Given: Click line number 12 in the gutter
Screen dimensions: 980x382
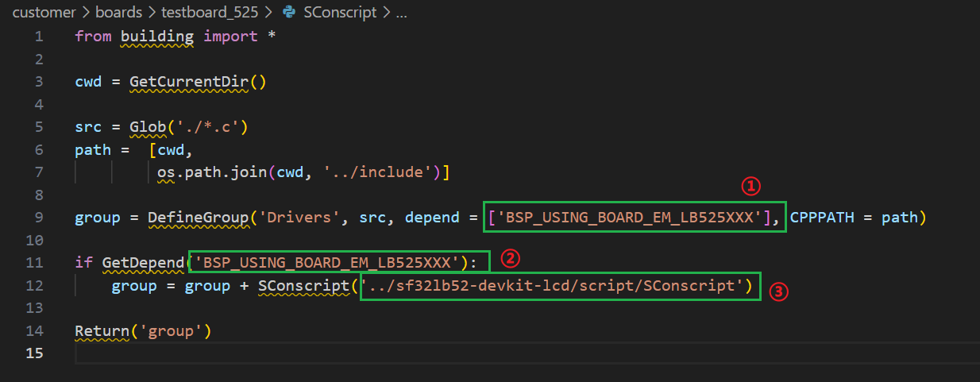Looking at the screenshot, I should tap(36, 285).
